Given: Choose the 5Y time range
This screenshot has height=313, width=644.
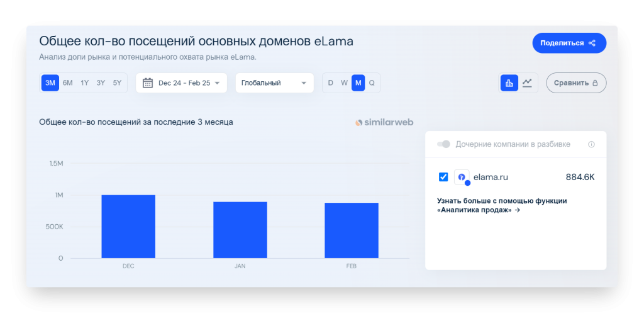Looking at the screenshot, I should [x=118, y=83].
